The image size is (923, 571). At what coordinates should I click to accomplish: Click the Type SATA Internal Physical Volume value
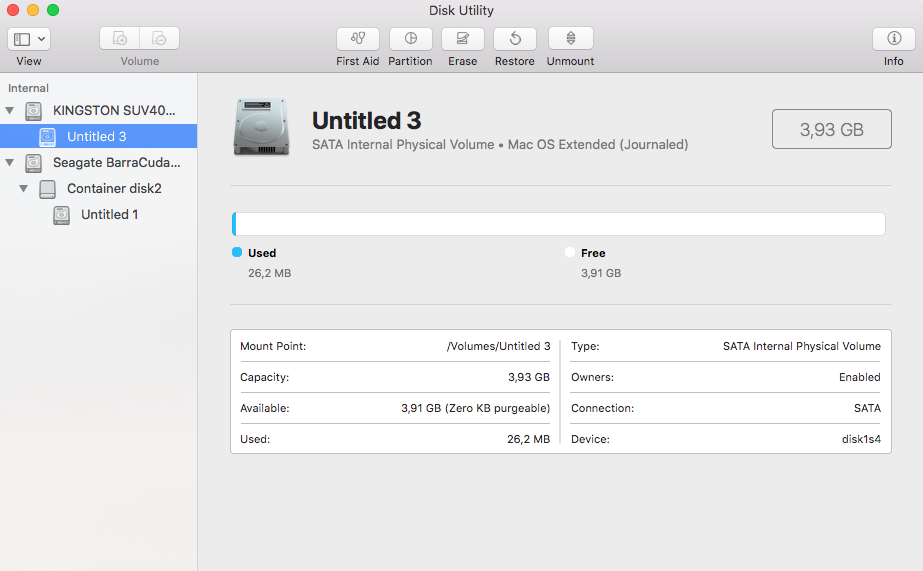802,346
